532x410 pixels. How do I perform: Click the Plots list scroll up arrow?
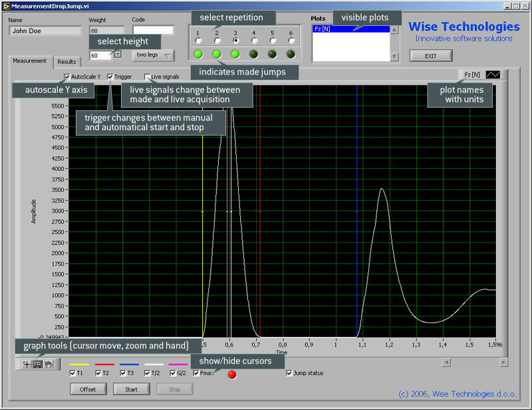pyautogui.click(x=394, y=30)
